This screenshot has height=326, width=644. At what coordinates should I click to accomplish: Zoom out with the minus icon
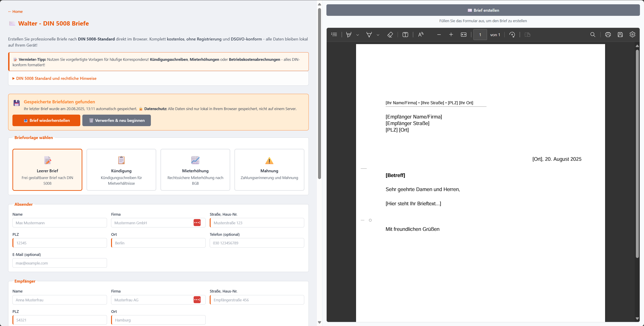point(439,34)
